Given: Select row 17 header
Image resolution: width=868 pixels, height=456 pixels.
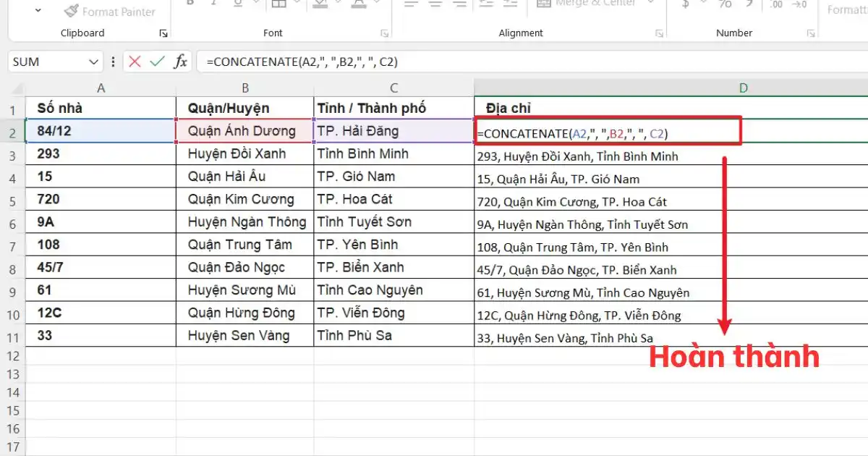Looking at the screenshot, I should (x=13, y=448).
